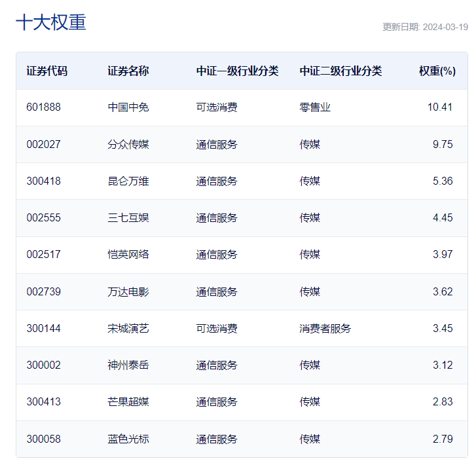Select security name 万达电影

click(128, 292)
